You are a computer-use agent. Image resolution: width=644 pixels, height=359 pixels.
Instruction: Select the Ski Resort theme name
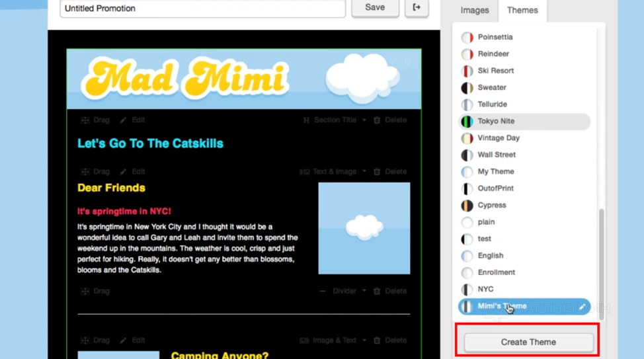click(x=496, y=71)
